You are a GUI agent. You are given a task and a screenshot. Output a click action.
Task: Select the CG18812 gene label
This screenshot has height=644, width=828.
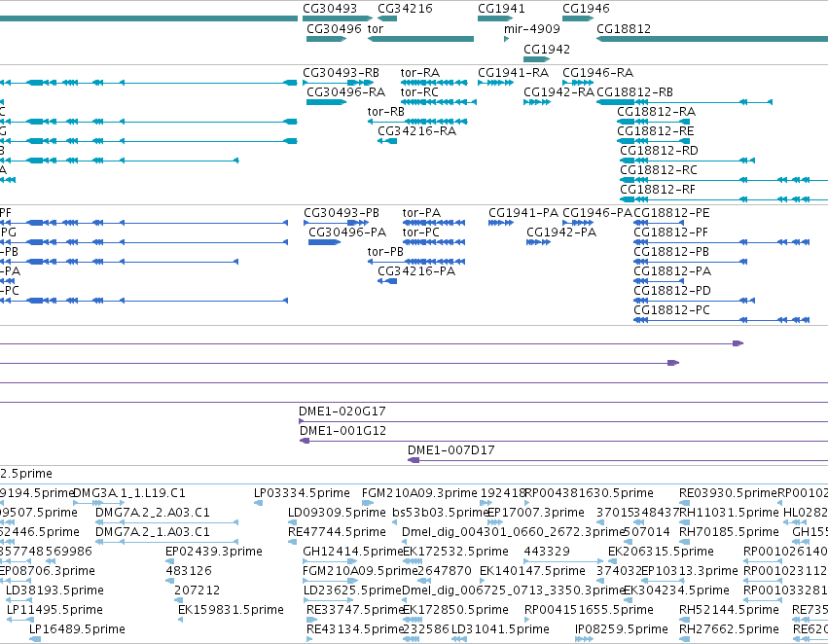point(624,28)
